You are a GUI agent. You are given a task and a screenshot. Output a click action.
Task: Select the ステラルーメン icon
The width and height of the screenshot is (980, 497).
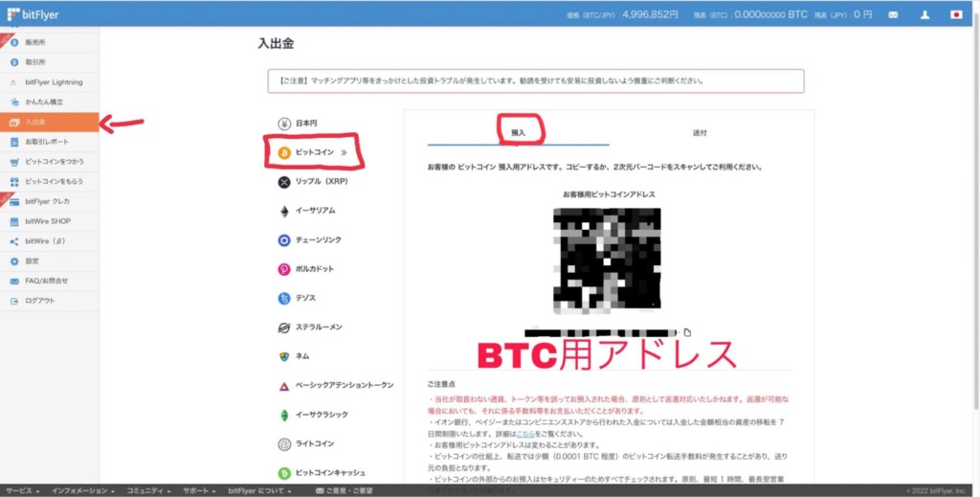click(x=284, y=328)
